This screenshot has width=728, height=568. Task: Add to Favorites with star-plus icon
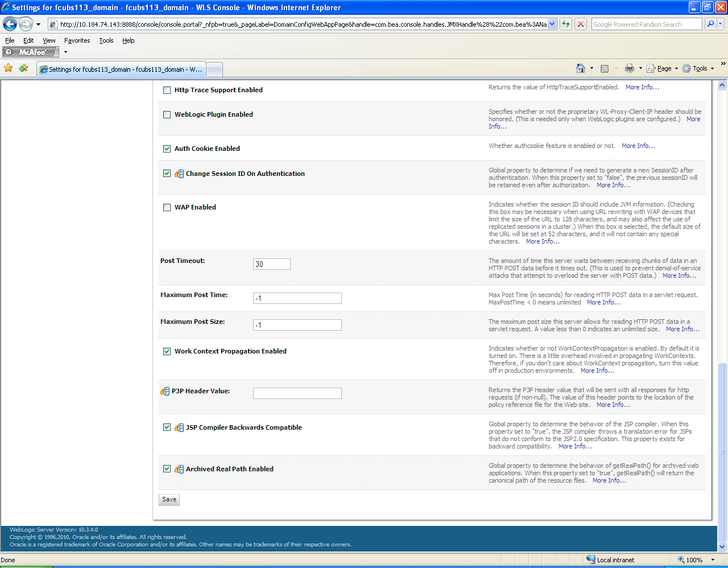coord(23,68)
